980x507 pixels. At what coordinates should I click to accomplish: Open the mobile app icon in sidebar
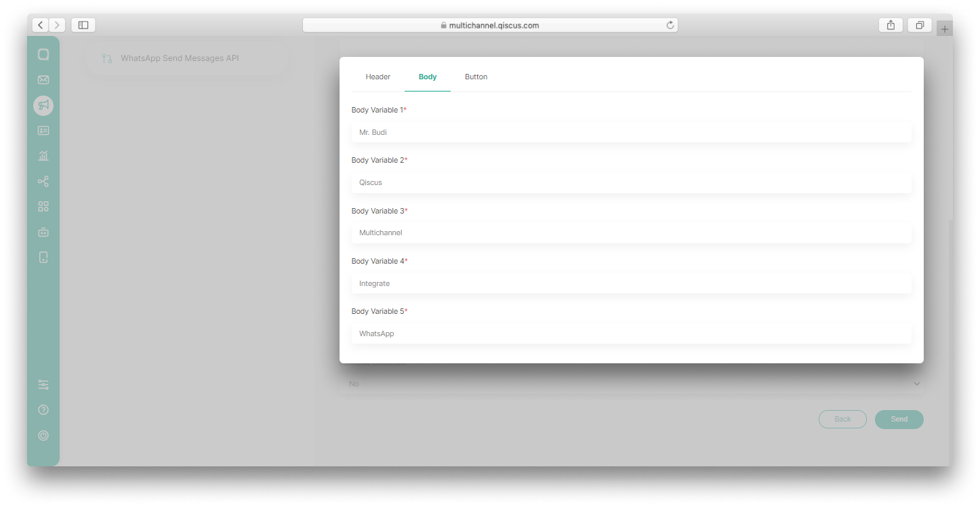pyautogui.click(x=43, y=258)
